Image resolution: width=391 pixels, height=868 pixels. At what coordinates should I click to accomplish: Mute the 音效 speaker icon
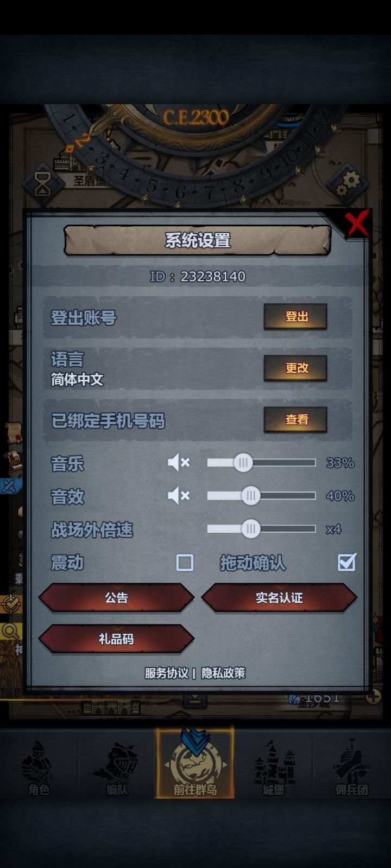[179, 495]
